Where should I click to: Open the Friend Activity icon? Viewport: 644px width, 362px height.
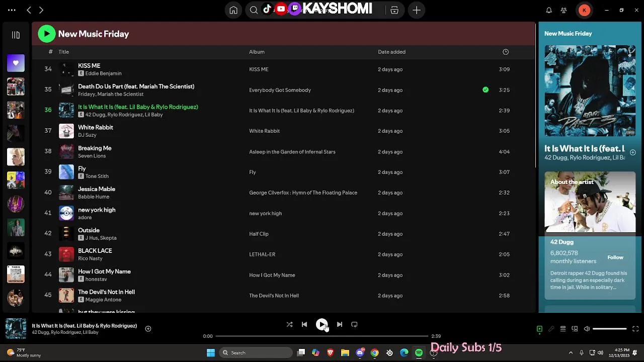pyautogui.click(x=564, y=10)
